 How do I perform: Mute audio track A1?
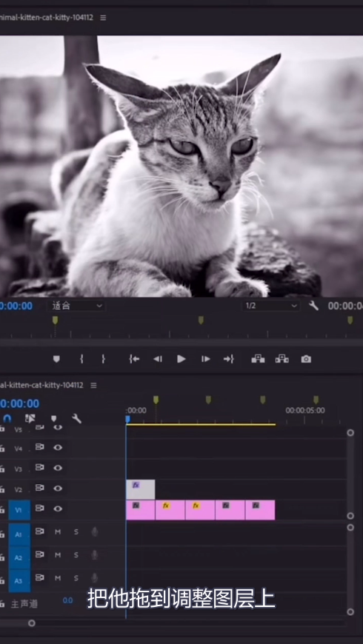pyautogui.click(x=58, y=532)
